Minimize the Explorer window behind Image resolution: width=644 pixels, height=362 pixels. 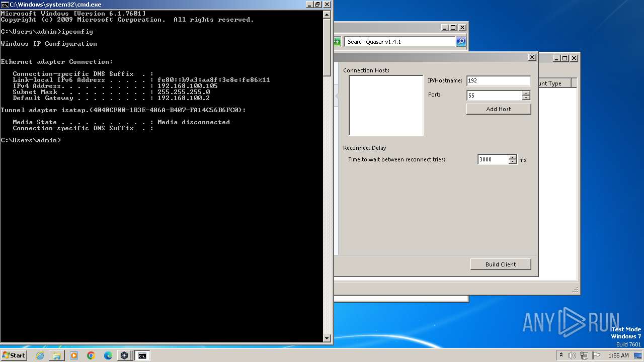(x=445, y=28)
